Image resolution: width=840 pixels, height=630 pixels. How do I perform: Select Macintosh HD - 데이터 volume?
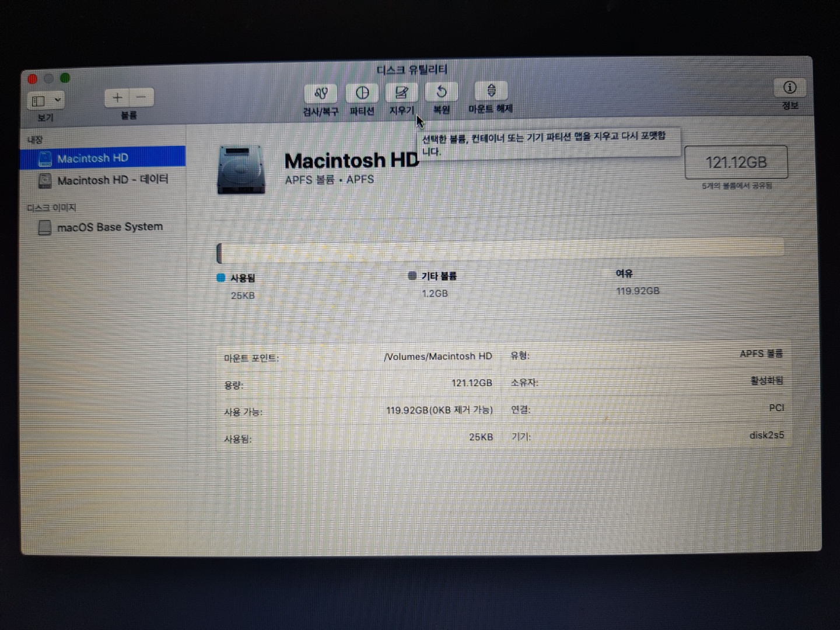point(103,180)
